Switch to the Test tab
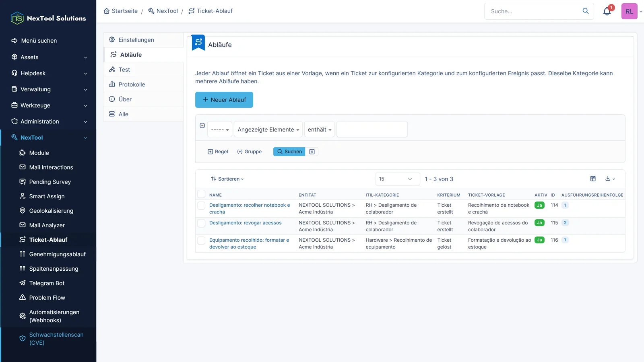This screenshot has width=644, height=362. [x=144, y=70]
